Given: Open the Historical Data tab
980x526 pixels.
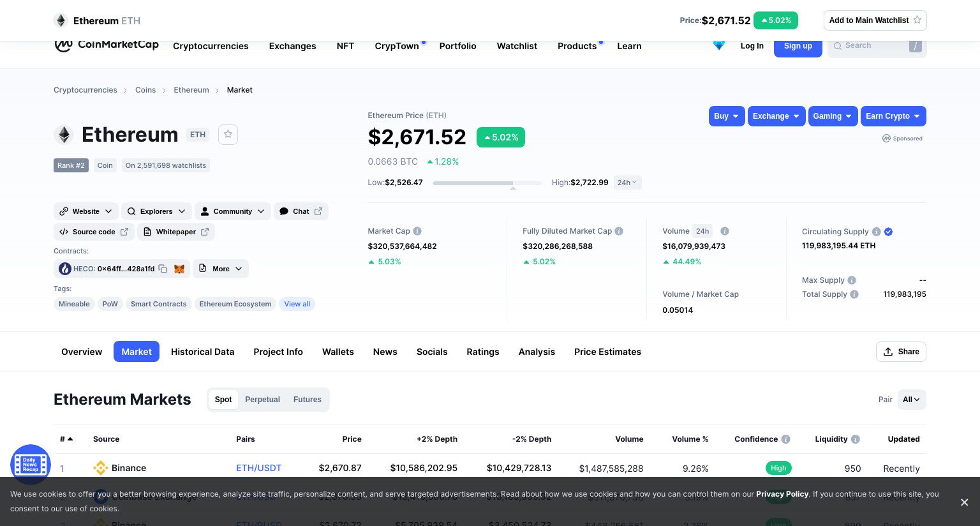Looking at the screenshot, I should coord(202,352).
